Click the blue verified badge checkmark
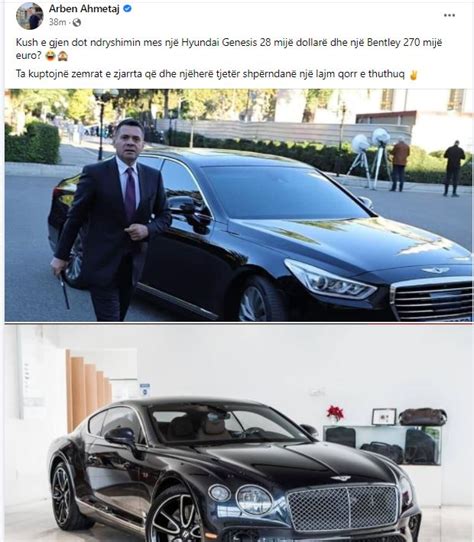The width and height of the screenshot is (474, 542). (128, 9)
